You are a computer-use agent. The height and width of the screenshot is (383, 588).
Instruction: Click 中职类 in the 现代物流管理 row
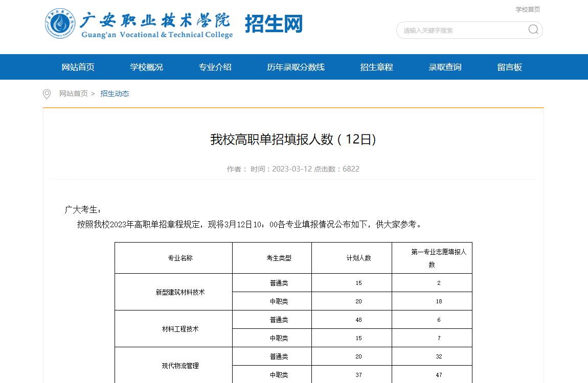click(x=272, y=374)
